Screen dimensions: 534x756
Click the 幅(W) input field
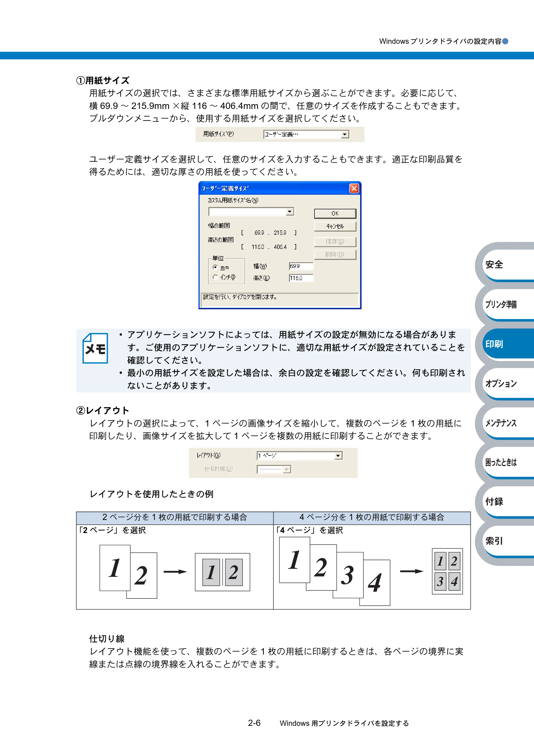tap(301, 266)
